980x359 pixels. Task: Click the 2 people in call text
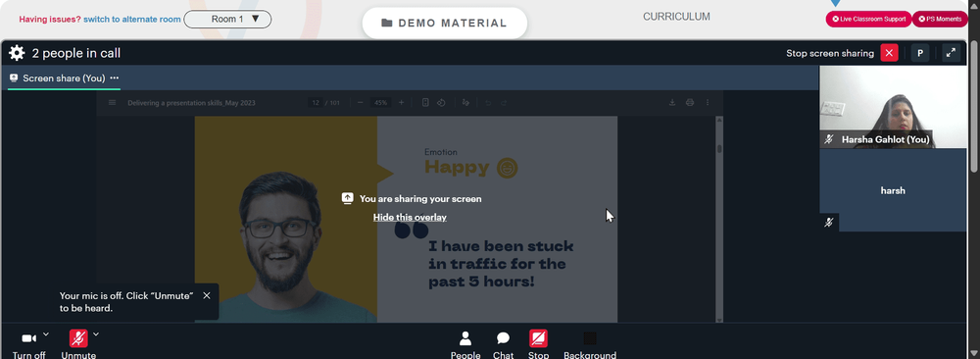tap(76, 53)
